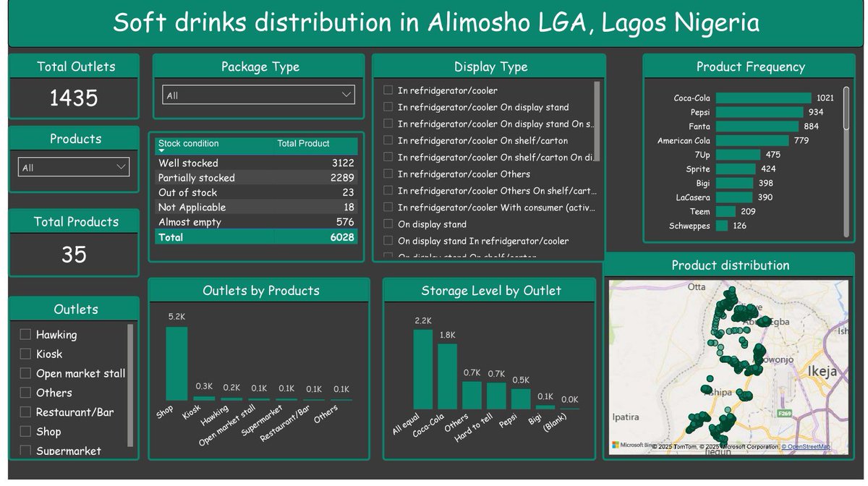Check the Hawking outlet checkbox
868x486 pixels.
point(26,334)
